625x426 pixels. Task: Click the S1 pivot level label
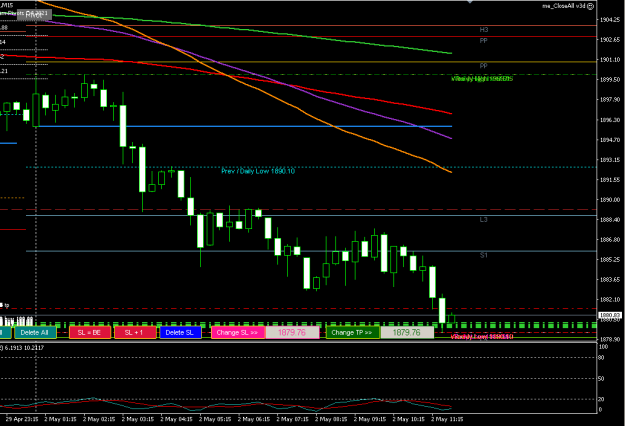483,255
